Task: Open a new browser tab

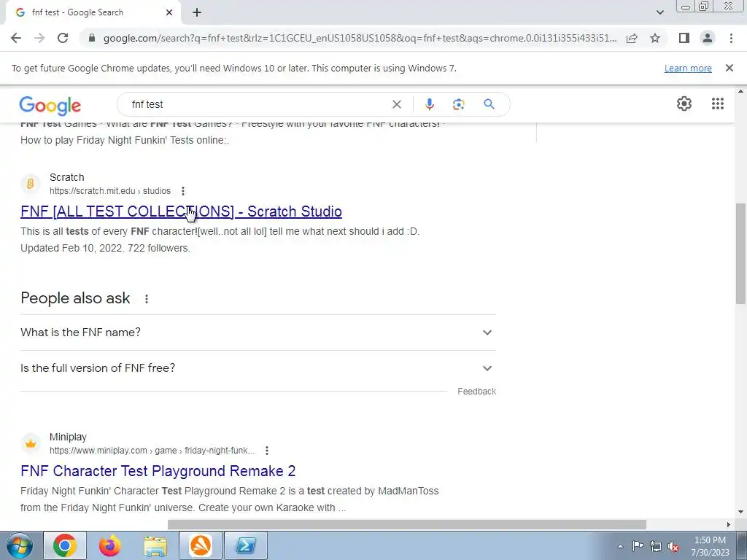Action: coord(197,13)
